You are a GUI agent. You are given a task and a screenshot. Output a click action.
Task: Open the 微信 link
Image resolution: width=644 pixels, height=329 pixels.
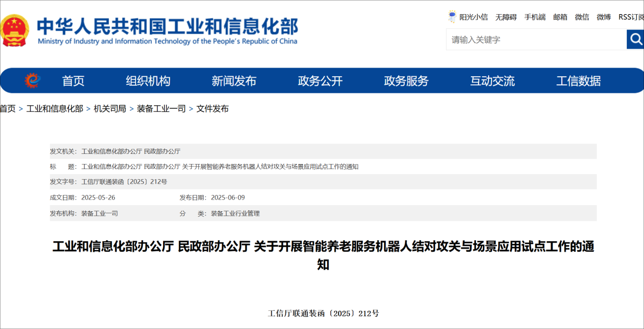coord(582,17)
